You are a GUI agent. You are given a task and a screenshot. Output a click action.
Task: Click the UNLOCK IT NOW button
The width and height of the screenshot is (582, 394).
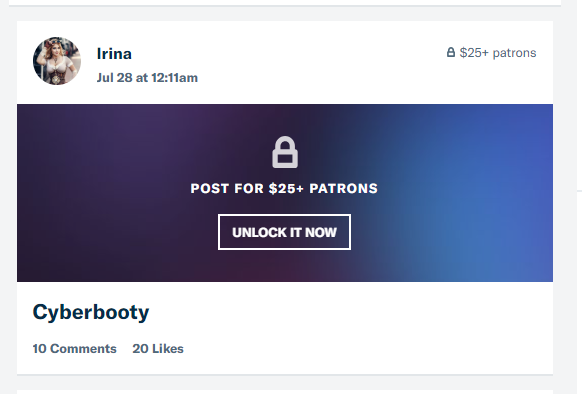click(284, 232)
